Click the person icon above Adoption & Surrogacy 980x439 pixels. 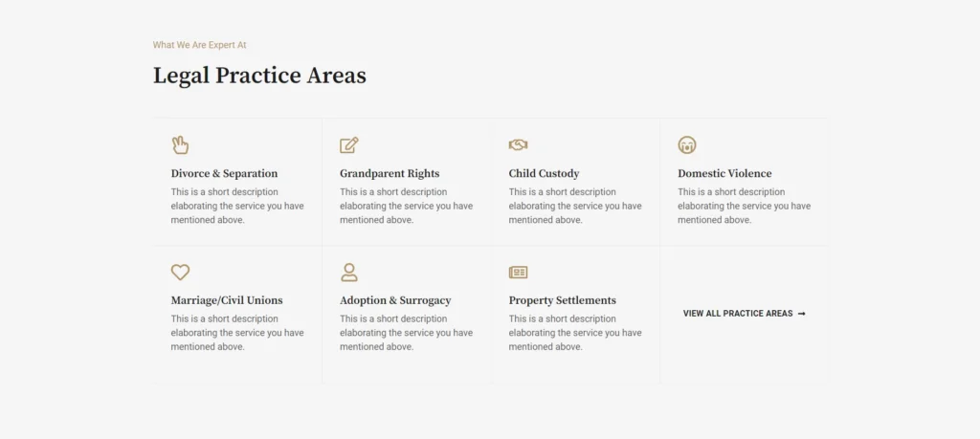349,273
